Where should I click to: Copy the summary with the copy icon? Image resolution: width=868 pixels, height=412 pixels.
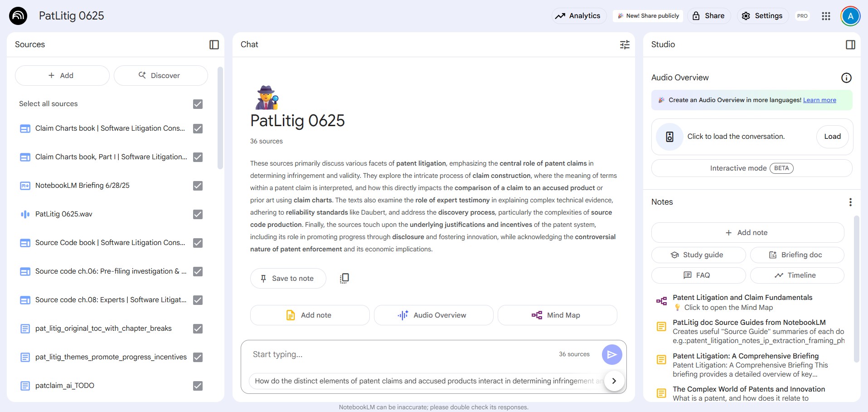click(344, 278)
